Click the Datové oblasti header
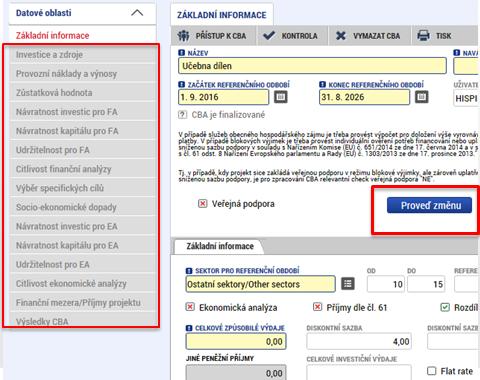Screen dimensions: 480x380 [82, 13]
